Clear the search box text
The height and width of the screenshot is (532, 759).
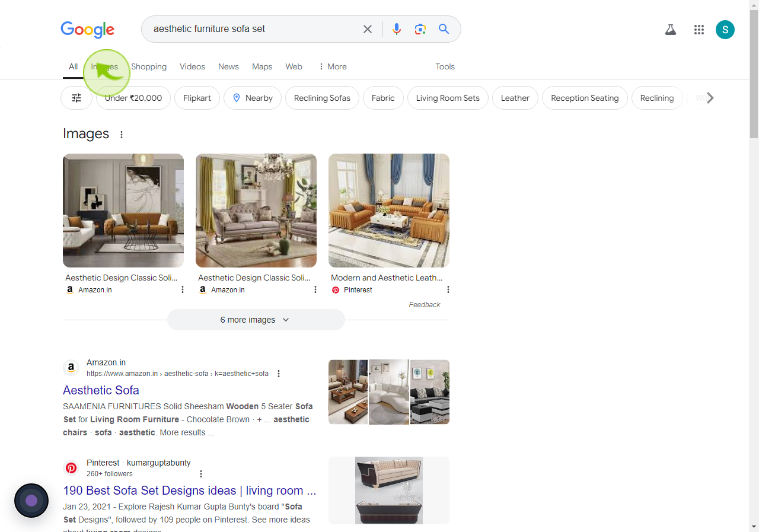pyautogui.click(x=368, y=29)
